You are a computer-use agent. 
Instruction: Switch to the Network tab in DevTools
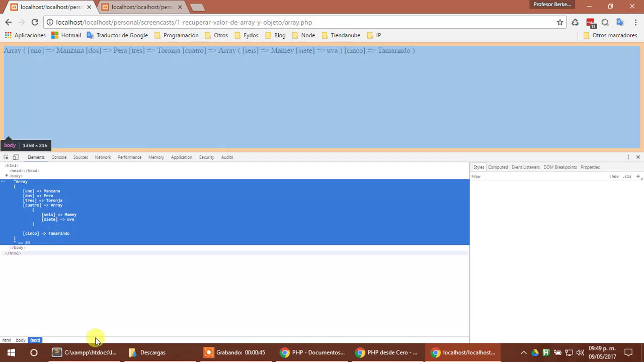[x=103, y=157]
